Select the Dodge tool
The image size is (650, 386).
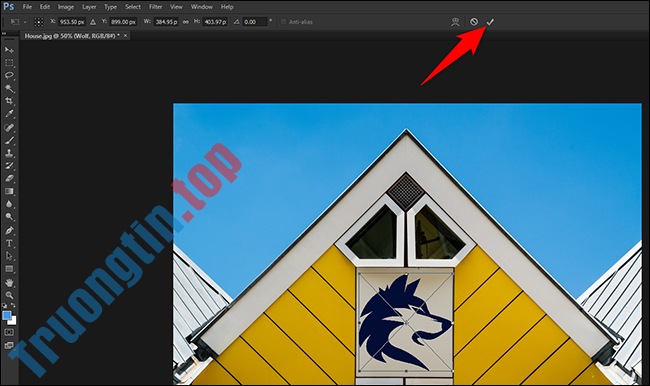click(9, 217)
